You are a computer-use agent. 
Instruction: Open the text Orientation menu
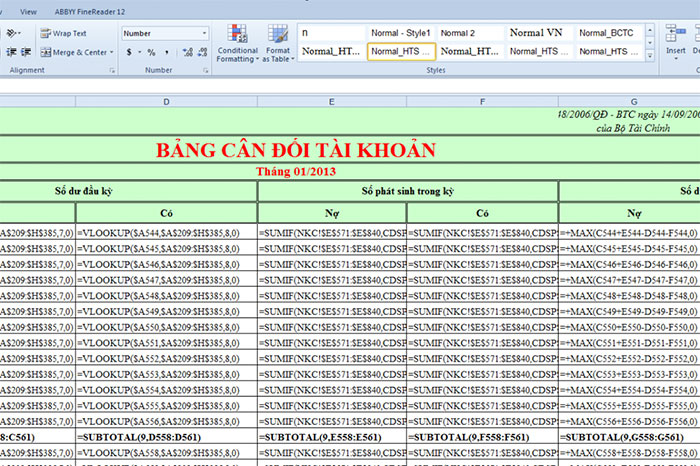tap(13, 33)
